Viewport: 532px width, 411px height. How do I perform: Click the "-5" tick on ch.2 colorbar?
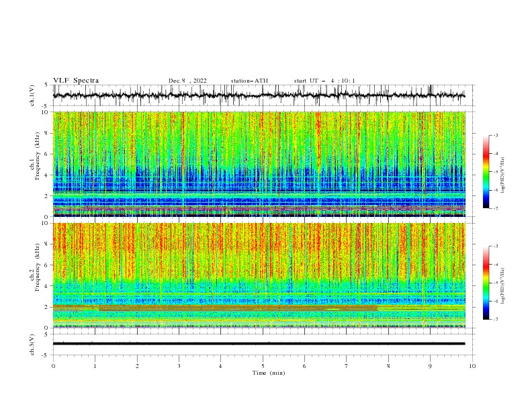coord(495,283)
